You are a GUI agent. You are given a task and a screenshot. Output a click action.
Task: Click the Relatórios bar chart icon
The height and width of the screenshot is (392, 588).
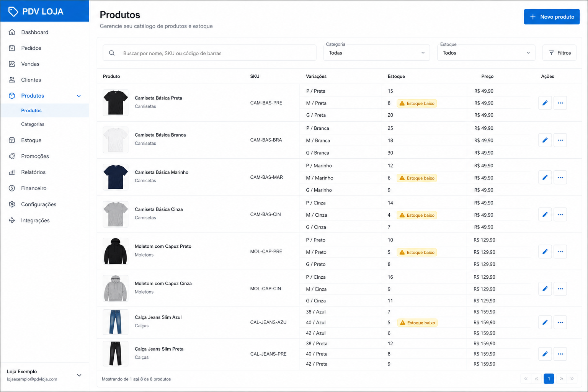click(x=12, y=172)
